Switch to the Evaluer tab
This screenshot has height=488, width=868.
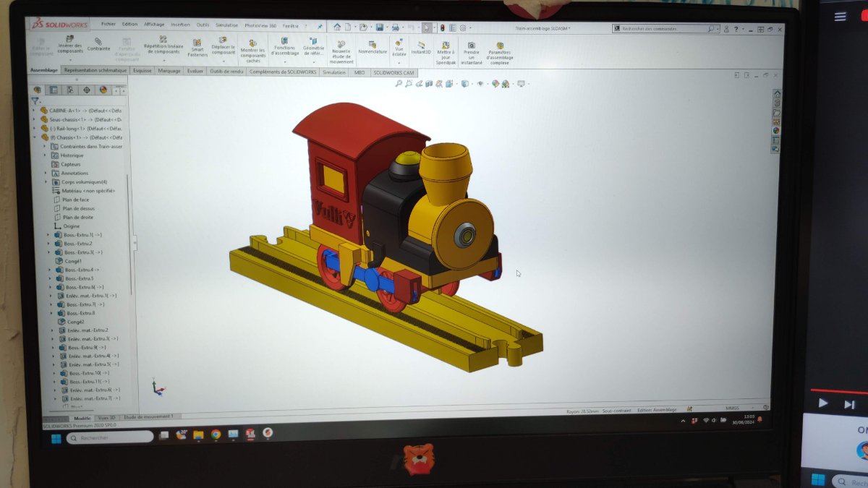click(x=195, y=71)
